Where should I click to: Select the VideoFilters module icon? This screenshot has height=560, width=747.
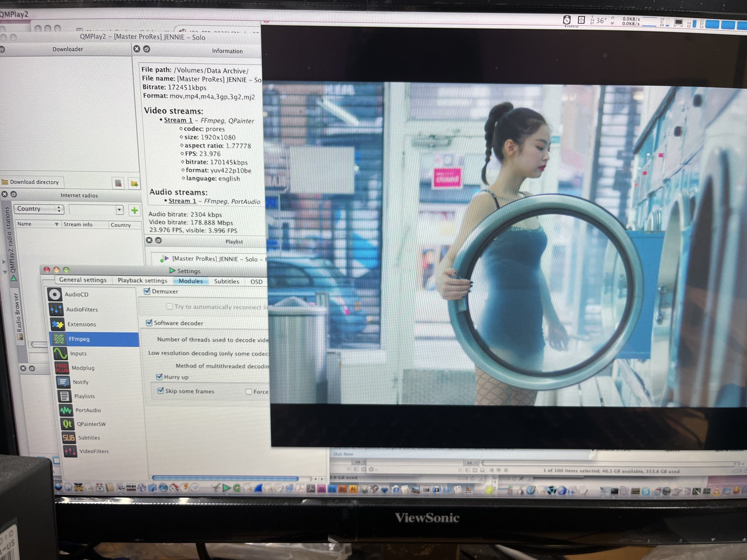click(70, 451)
